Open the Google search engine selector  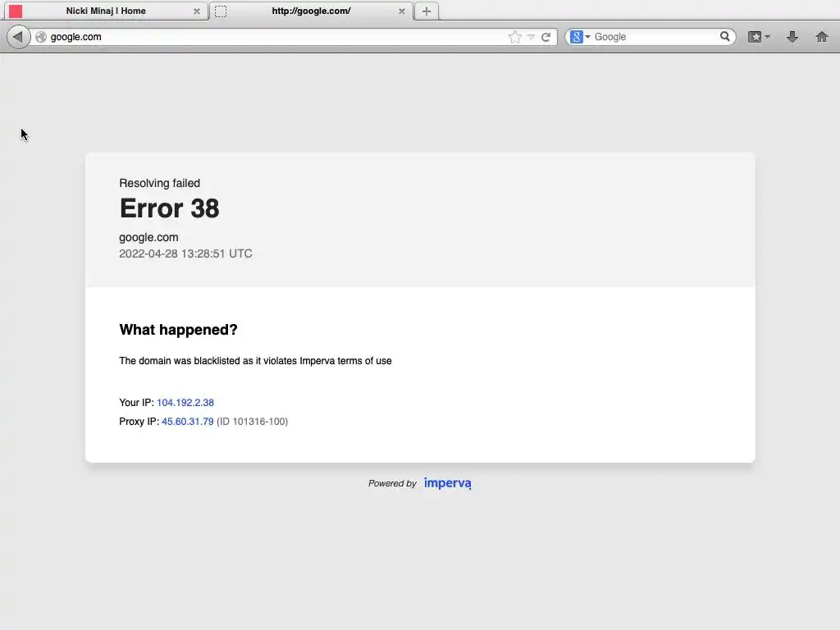coord(580,37)
